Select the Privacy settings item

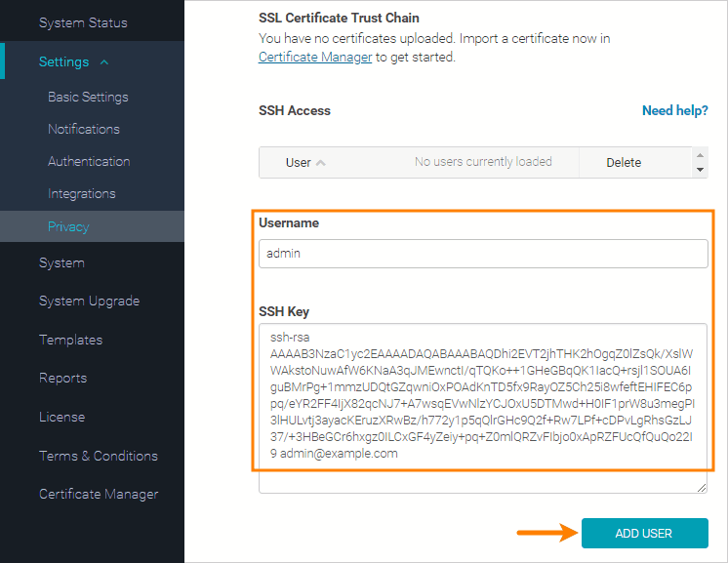coord(68,226)
